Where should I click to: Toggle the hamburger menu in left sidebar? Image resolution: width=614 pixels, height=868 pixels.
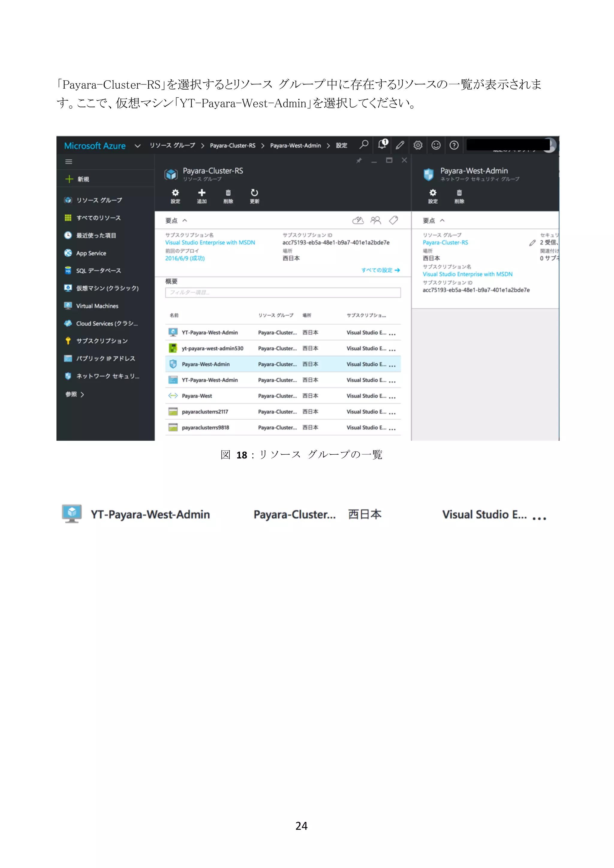pos(68,162)
